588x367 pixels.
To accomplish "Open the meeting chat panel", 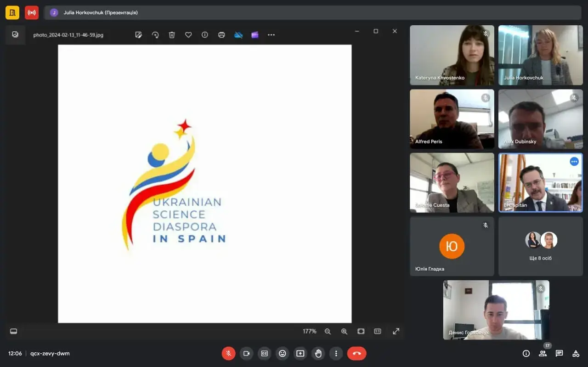I will [x=559, y=353].
